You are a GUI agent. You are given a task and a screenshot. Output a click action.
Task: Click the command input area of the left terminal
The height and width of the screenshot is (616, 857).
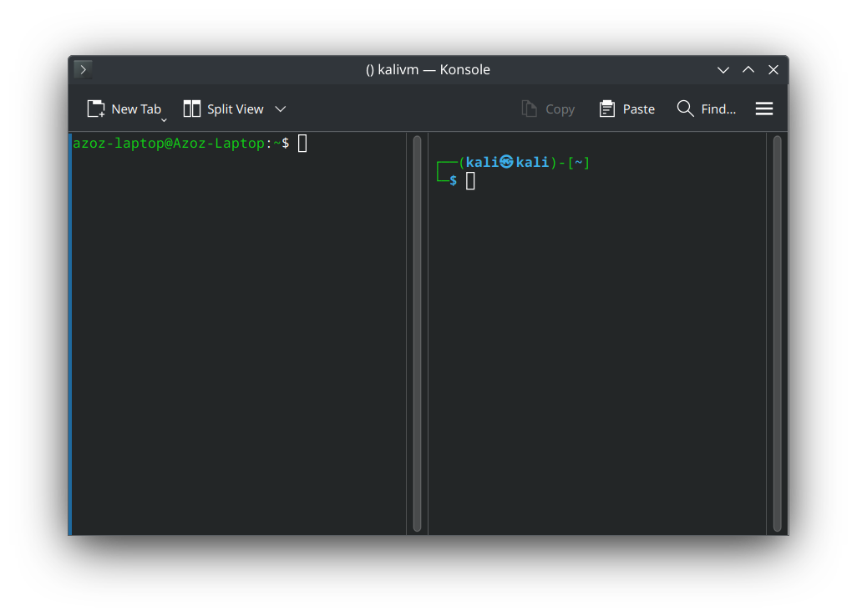[x=302, y=143]
